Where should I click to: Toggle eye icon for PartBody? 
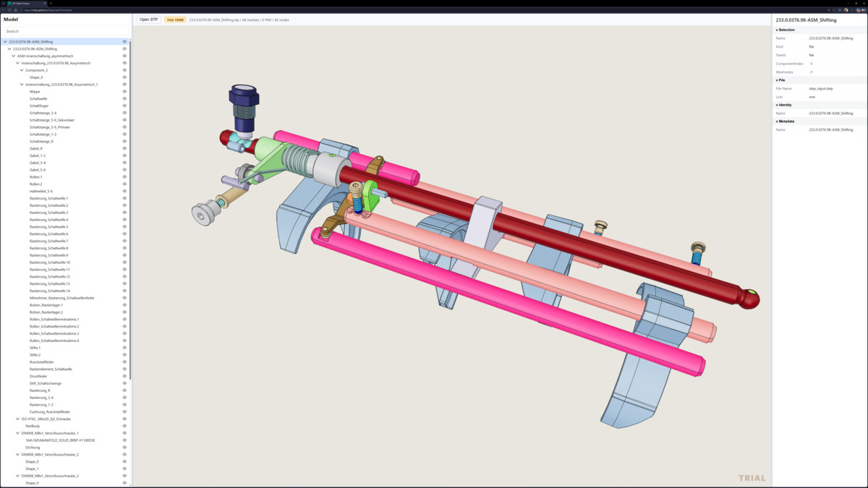pyautogui.click(x=124, y=426)
